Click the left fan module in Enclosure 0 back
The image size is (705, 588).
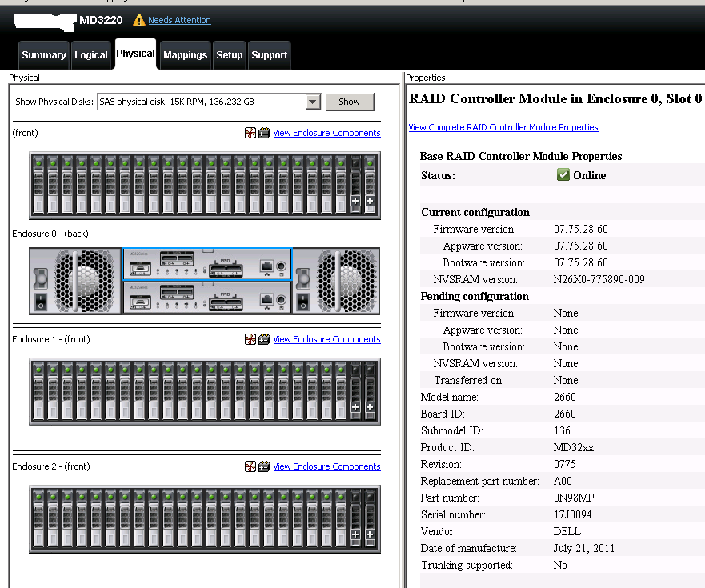point(74,281)
